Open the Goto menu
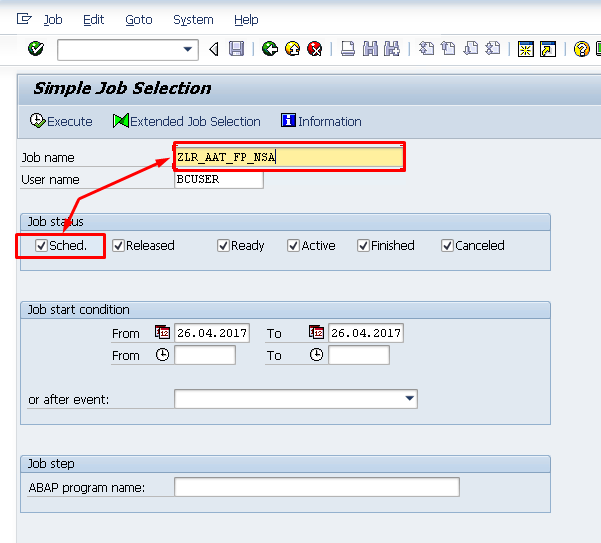This screenshot has width=601, height=543. (x=139, y=20)
